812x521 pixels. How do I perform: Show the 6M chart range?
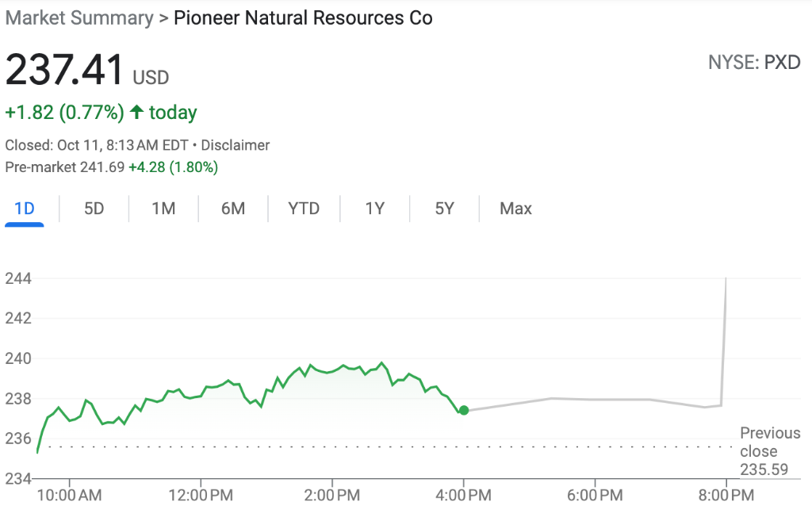[233, 209]
